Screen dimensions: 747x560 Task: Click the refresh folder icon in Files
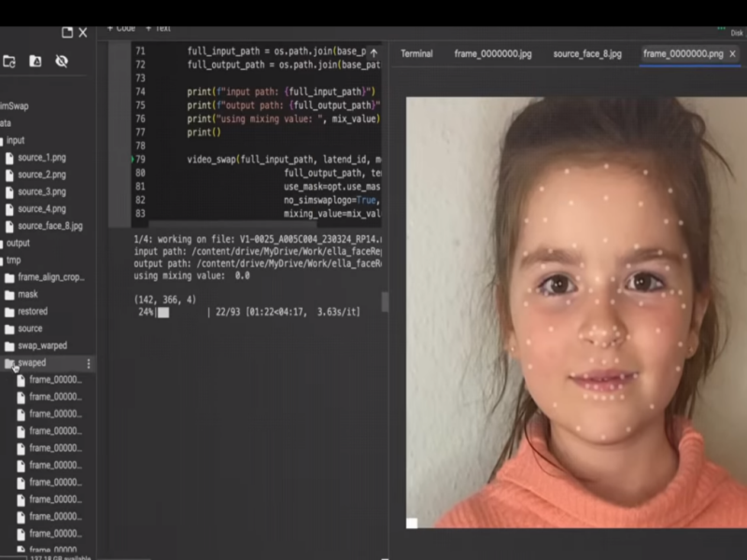tap(9, 61)
